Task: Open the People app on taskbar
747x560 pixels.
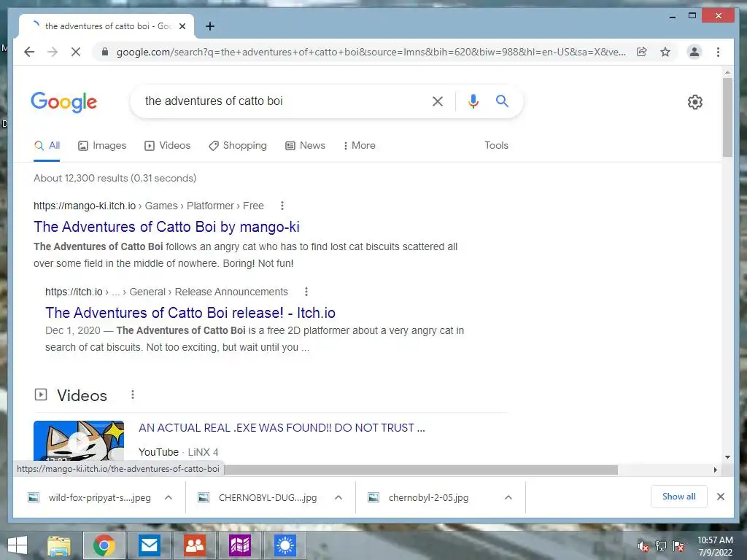Action: [x=194, y=545]
